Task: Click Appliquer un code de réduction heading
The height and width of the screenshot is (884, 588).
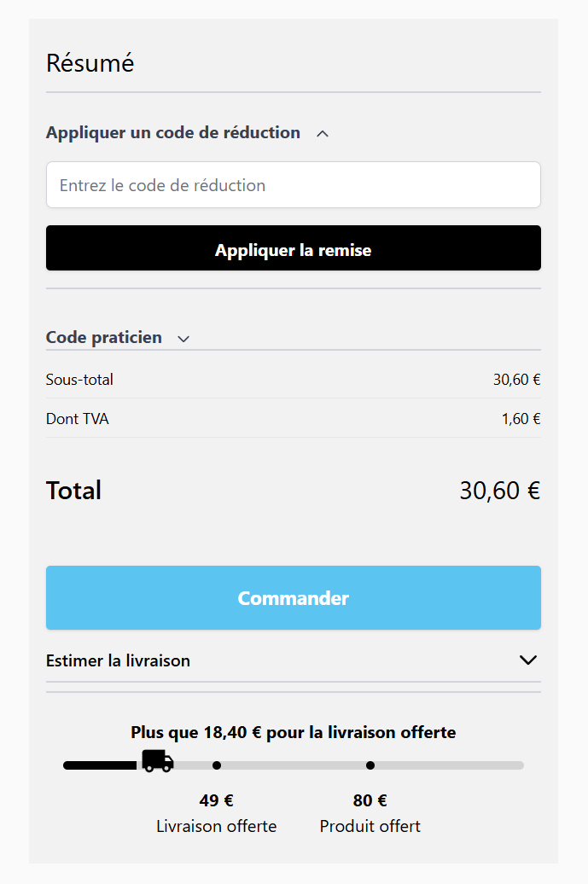Action: pyautogui.click(x=173, y=133)
